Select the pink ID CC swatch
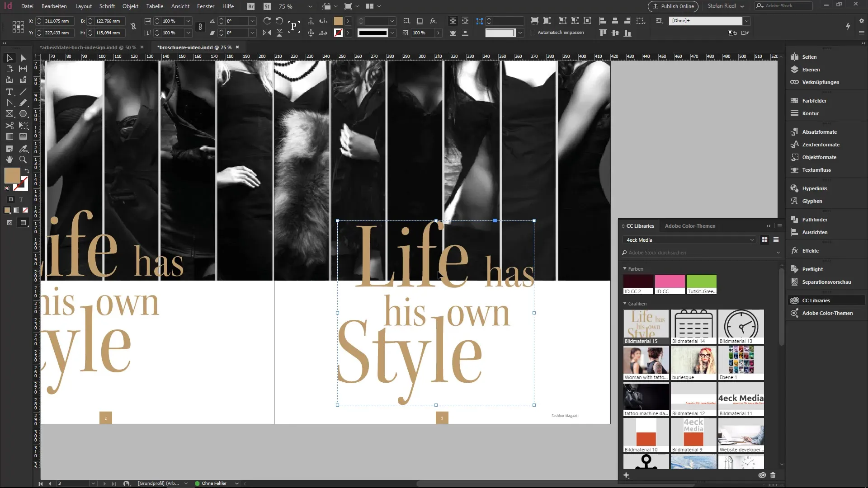Image resolution: width=868 pixels, height=488 pixels. click(x=670, y=285)
